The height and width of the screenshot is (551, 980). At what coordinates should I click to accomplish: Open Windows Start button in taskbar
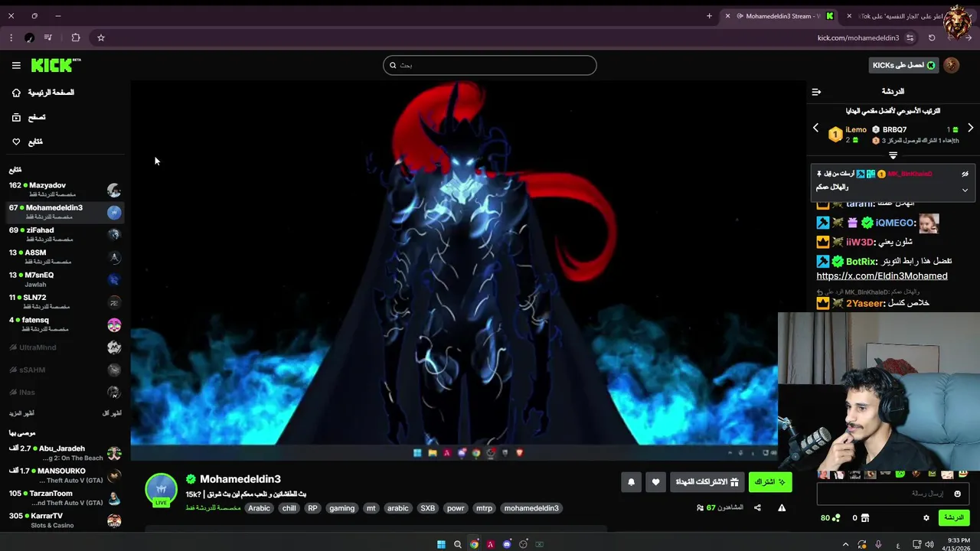click(x=441, y=544)
